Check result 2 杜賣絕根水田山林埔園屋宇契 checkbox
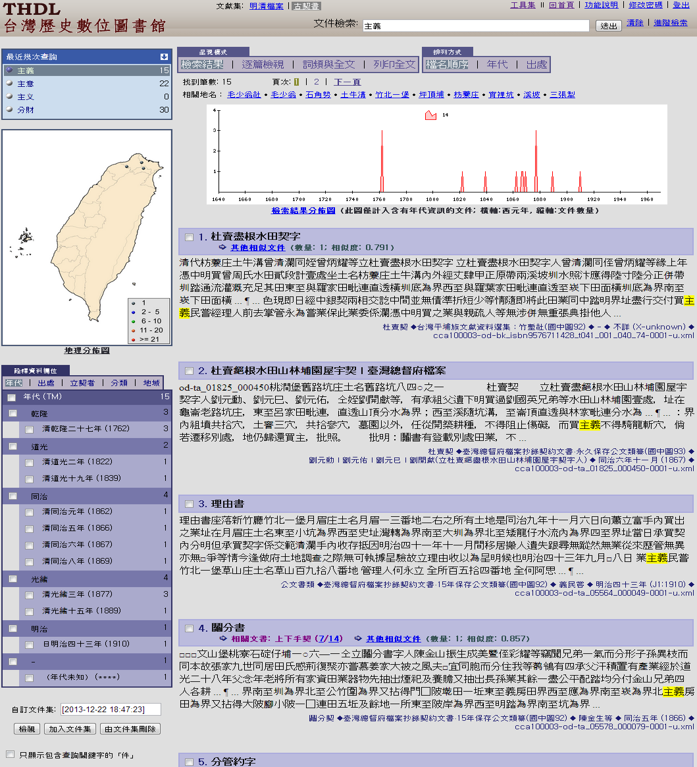The width and height of the screenshot is (697, 767). tap(189, 371)
